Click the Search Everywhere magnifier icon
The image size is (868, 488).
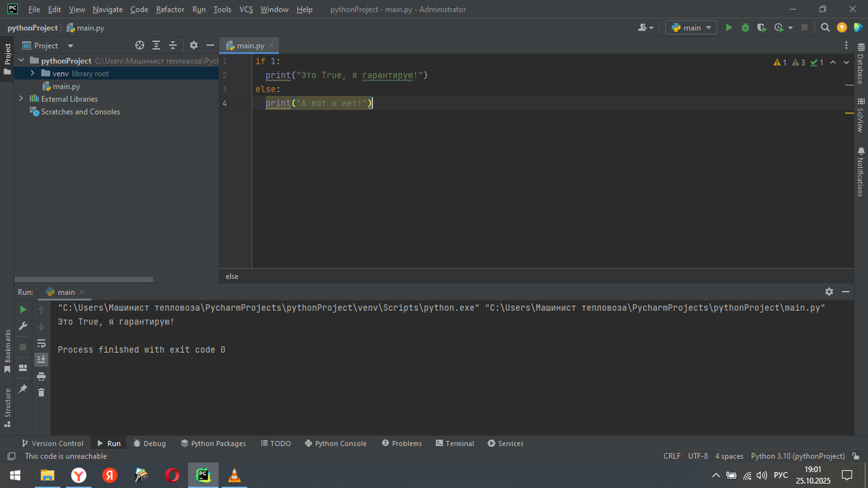825,27
